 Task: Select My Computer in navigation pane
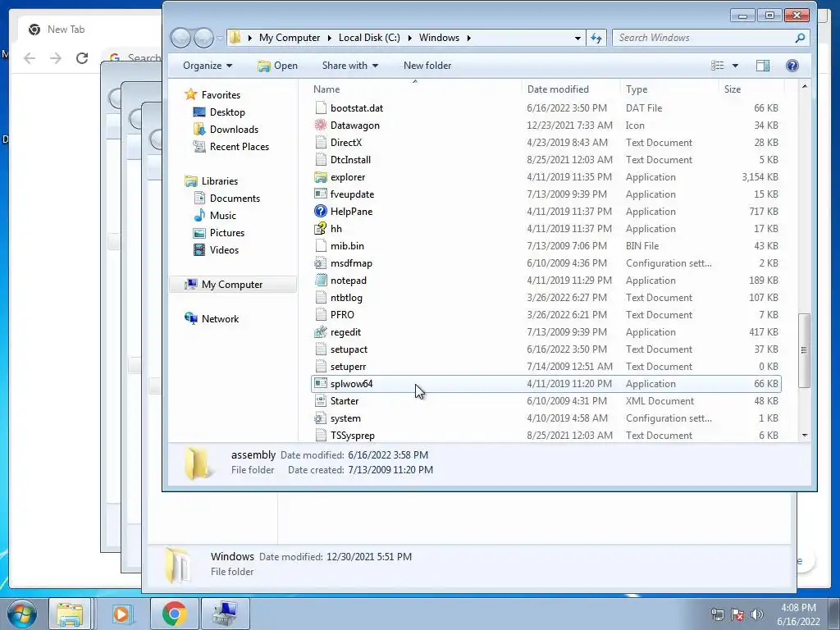pos(233,285)
